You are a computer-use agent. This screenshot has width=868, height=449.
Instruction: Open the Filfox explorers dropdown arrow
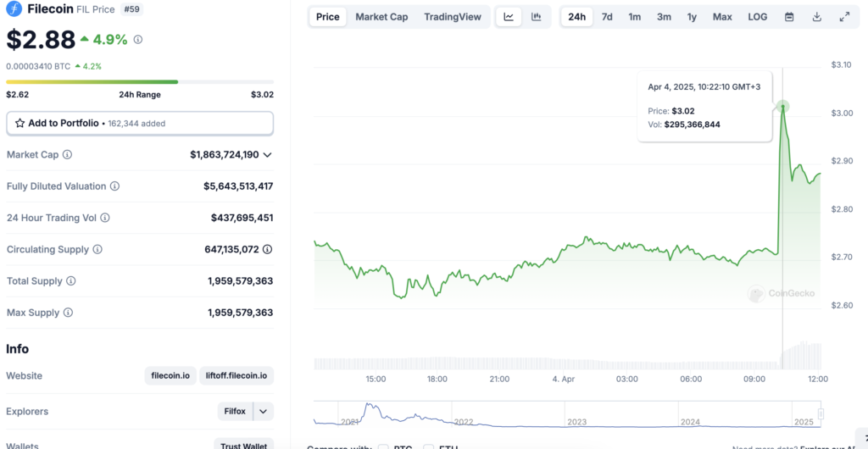click(x=263, y=412)
